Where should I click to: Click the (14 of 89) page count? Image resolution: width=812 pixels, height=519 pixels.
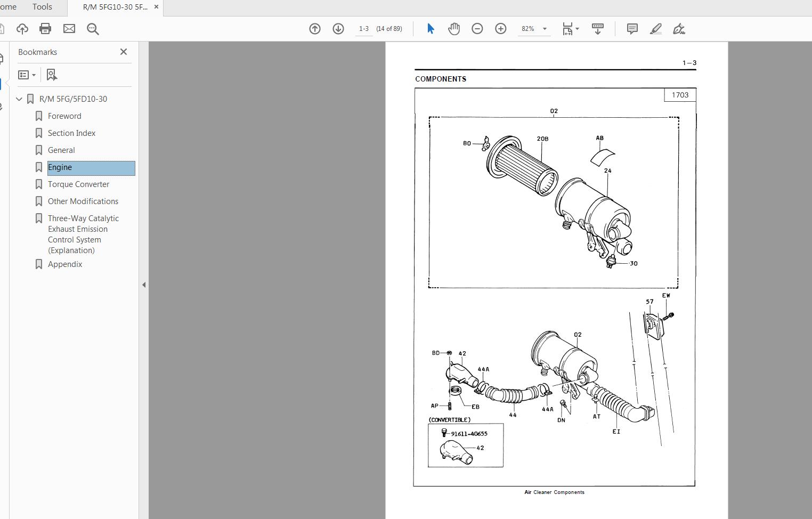pyautogui.click(x=389, y=29)
